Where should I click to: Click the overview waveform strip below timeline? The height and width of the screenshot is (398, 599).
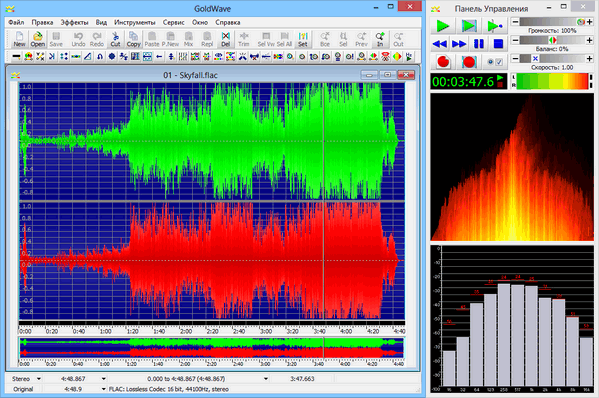211,348
